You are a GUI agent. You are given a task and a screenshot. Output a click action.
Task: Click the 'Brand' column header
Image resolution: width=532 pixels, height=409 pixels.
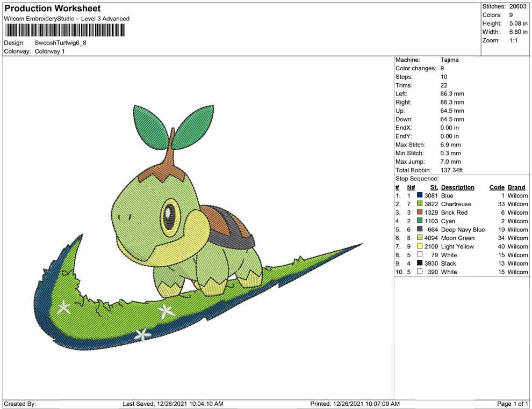pyautogui.click(x=516, y=187)
